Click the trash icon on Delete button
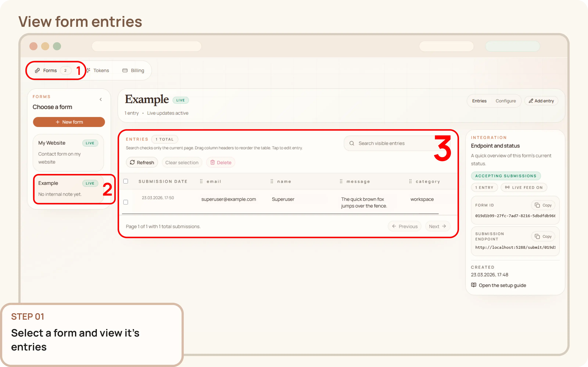Image resolution: width=588 pixels, height=367 pixels. tap(213, 162)
